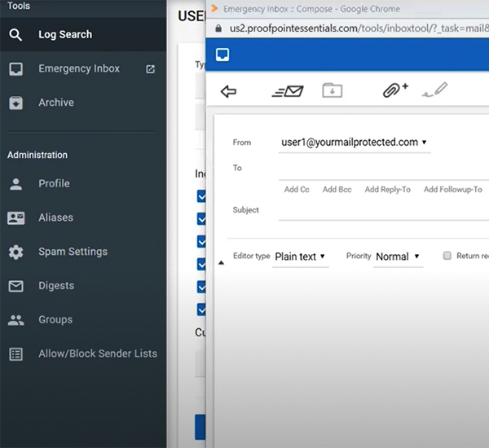Click the Add Bcc link

337,190
